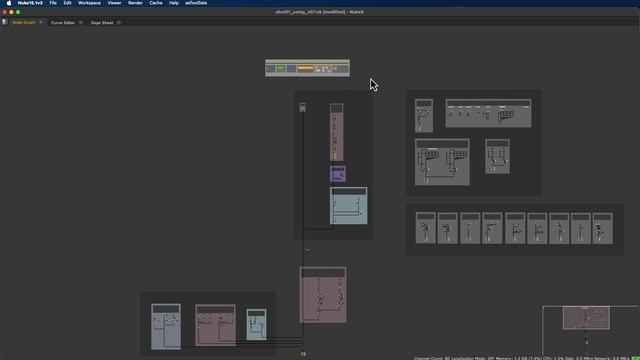The height and width of the screenshot is (360, 640).
Task: Open the Viewer menu
Action: [114, 3]
